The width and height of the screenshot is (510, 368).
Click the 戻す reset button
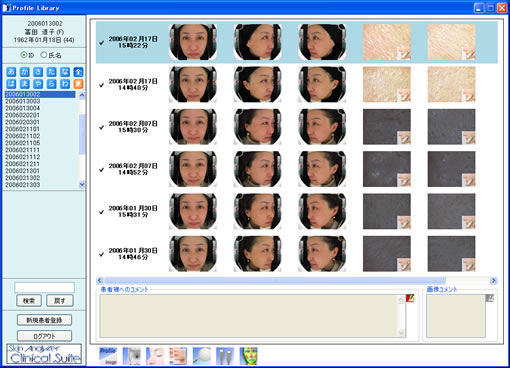[x=60, y=301]
